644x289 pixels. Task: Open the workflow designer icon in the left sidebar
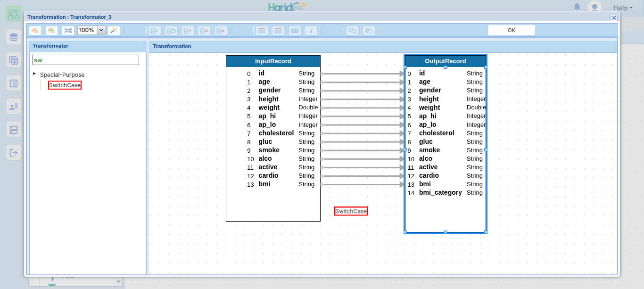click(14, 13)
